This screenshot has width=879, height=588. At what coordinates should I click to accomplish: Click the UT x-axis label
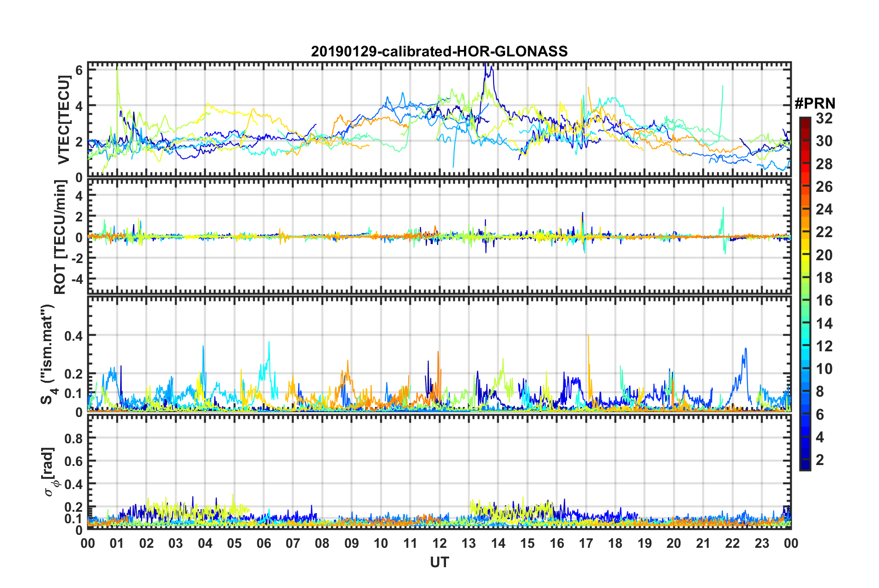[x=439, y=562]
